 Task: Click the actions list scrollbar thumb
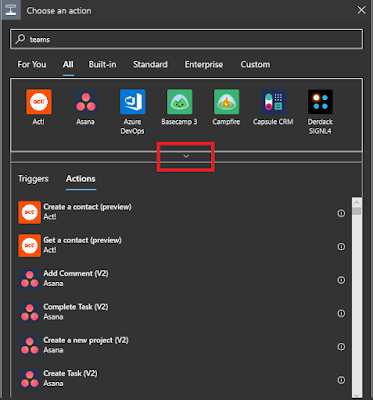click(x=357, y=211)
